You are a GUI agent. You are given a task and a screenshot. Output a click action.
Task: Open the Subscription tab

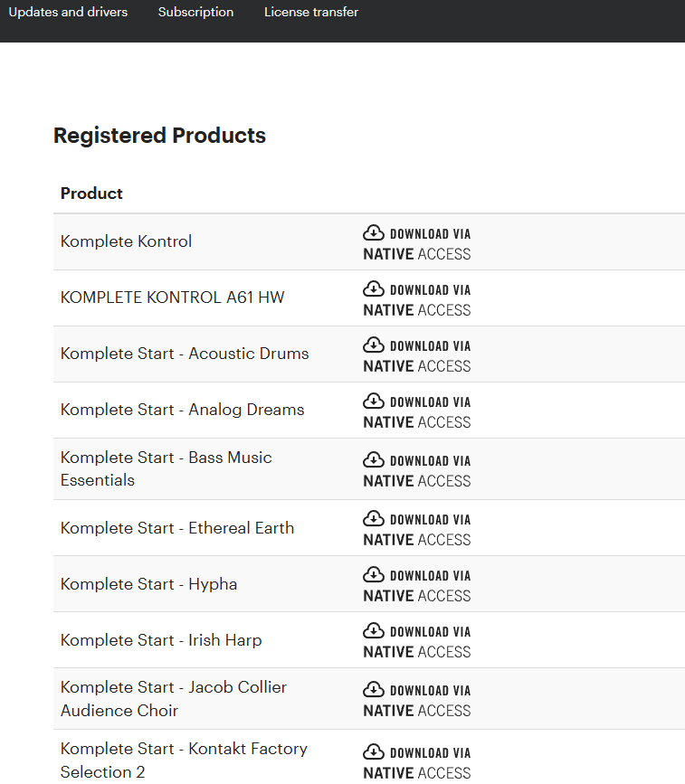(x=195, y=12)
